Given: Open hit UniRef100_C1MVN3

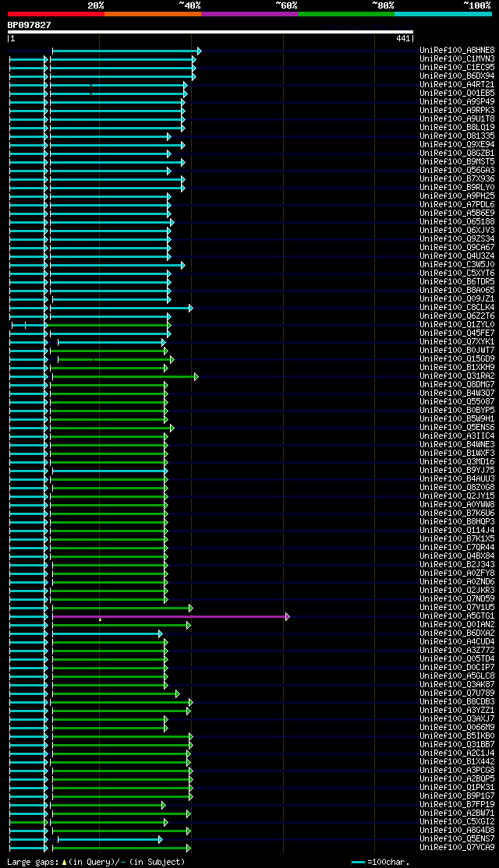Looking at the screenshot, I should [x=458, y=58].
